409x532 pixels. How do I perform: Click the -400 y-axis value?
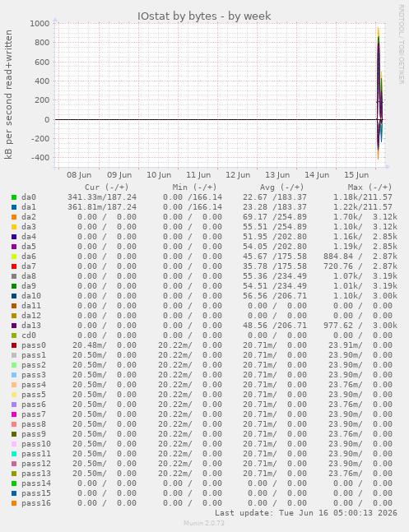(40, 158)
